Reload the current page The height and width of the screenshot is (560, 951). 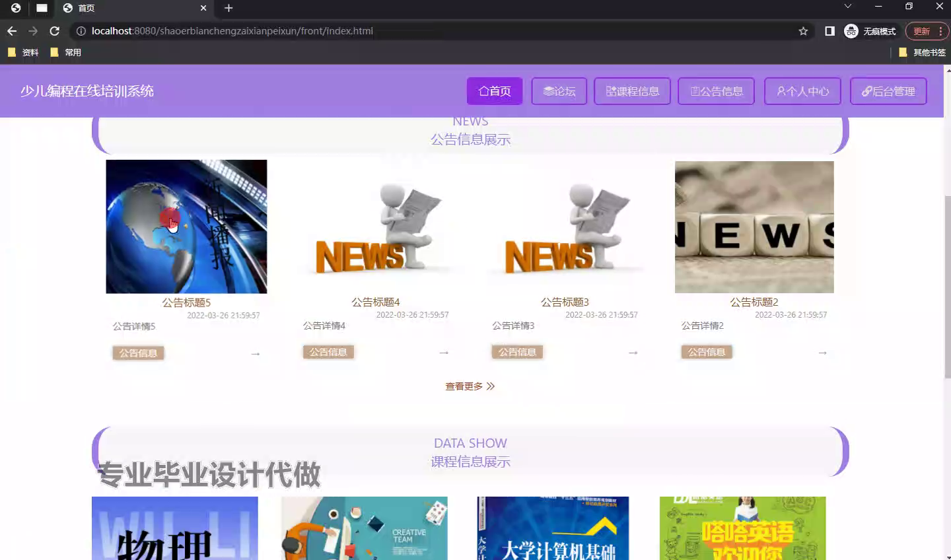click(x=55, y=31)
